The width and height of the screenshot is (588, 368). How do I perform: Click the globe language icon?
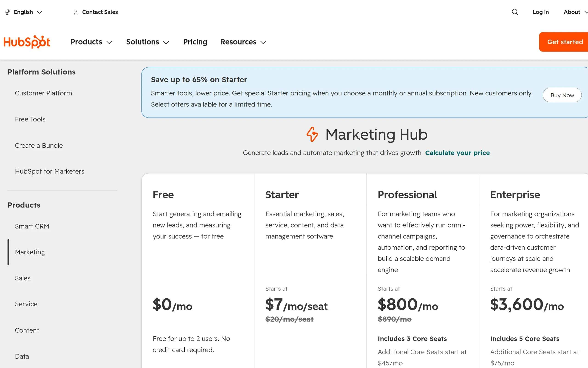coord(8,12)
